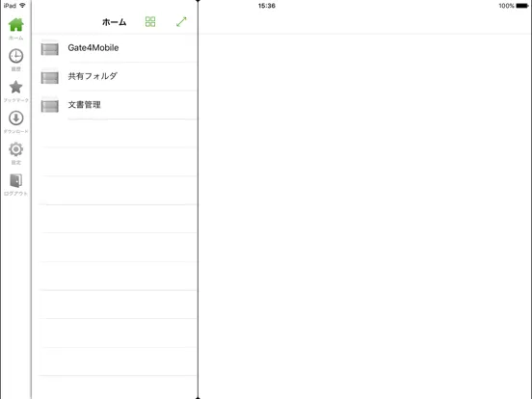532x399 pixels.
Task: Tap the battery indicator
Action: click(x=522, y=6)
